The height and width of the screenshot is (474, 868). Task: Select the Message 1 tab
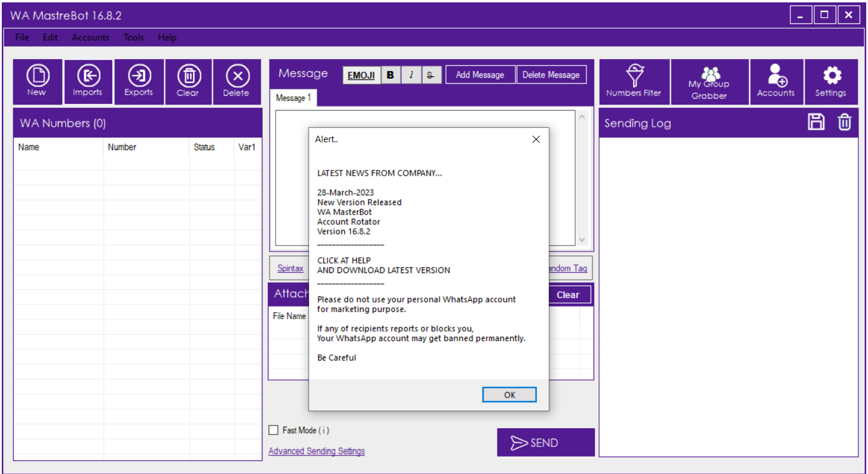click(x=294, y=98)
